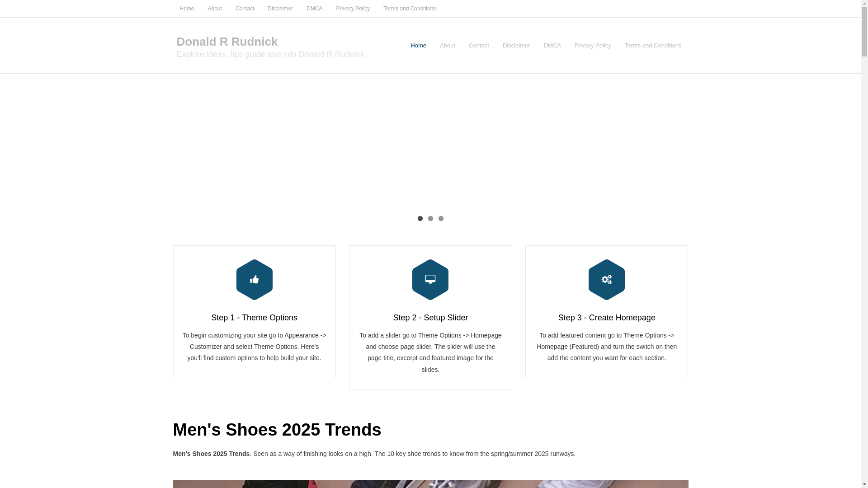Go to Contact in main navigation
The height and width of the screenshot is (488, 868).
(x=479, y=46)
